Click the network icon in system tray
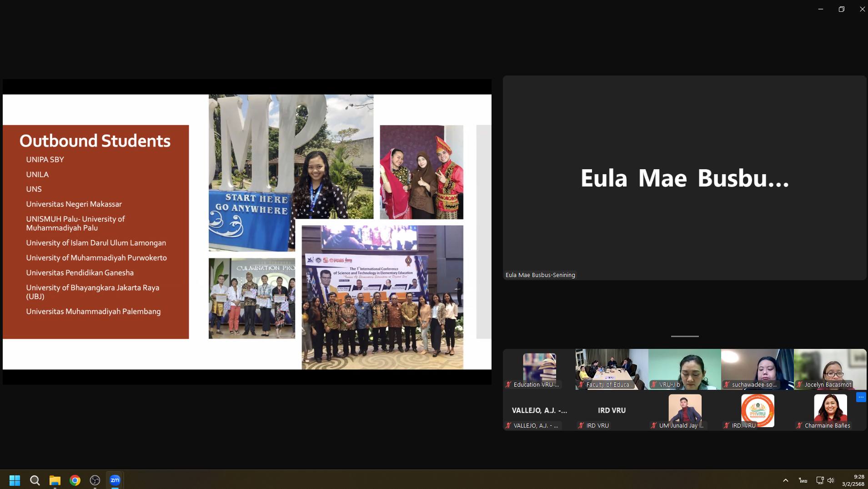Image resolution: width=868 pixels, height=489 pixels. click(819, 480)
